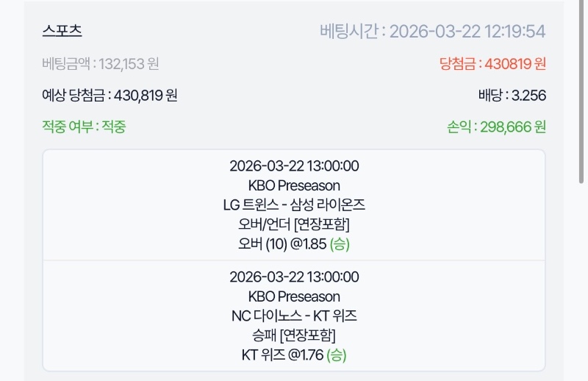Click KBO Preseason above LG 트윈스 match
The height and width of the screenshot is (381, 588).
click(x=294, y=185)
